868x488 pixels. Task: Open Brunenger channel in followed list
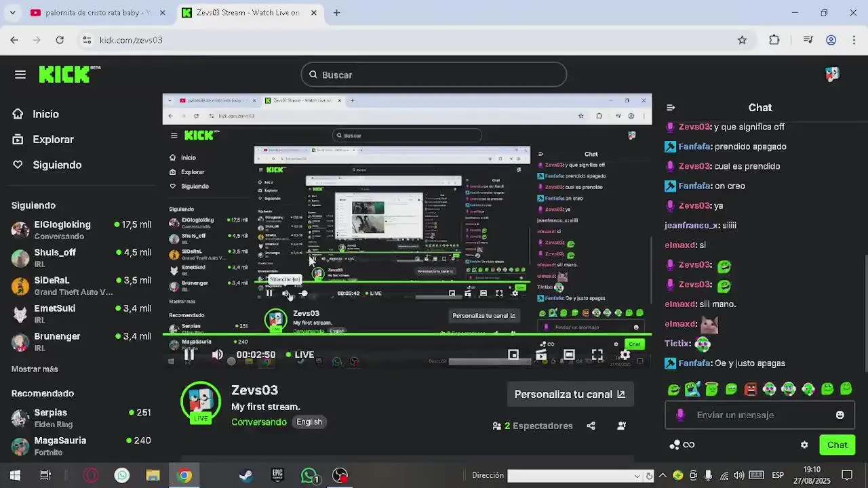(x=81, y=342)
